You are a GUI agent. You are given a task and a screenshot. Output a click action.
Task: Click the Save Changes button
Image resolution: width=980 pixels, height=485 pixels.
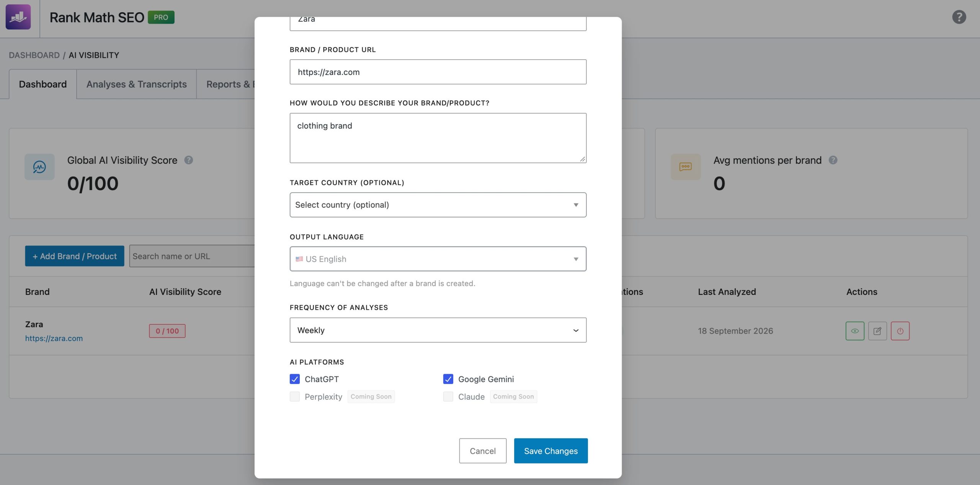tap(551, 451)
